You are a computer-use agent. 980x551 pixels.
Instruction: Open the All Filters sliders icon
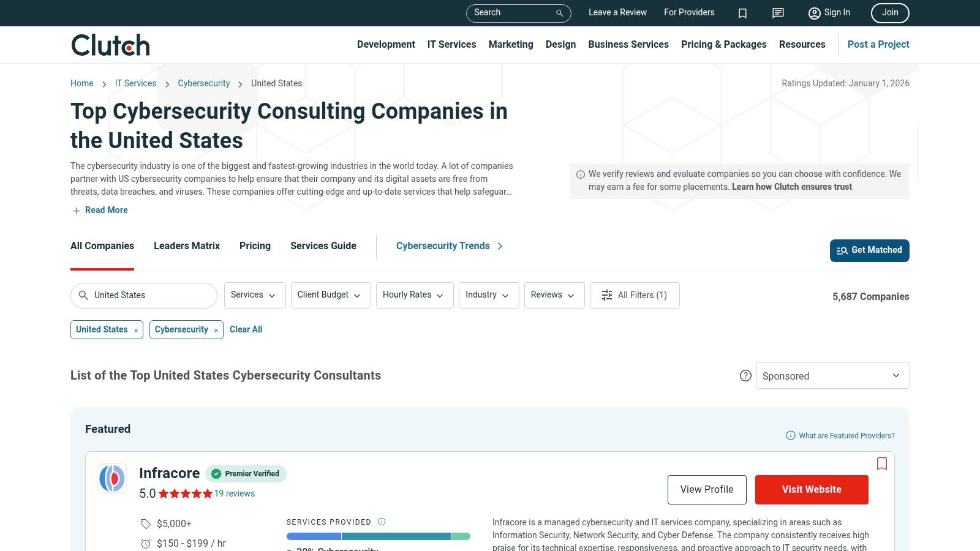click(606, 295)
